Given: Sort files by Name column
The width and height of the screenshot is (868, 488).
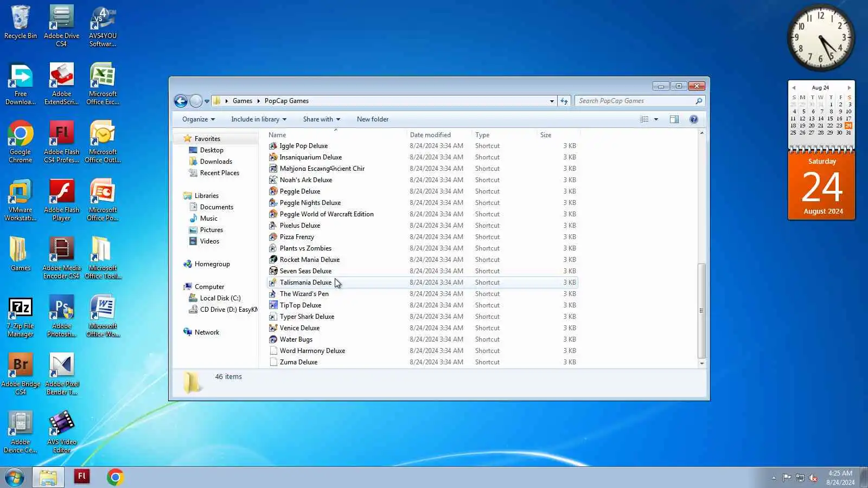Looking at the screenshot, I should click(336, 135).
